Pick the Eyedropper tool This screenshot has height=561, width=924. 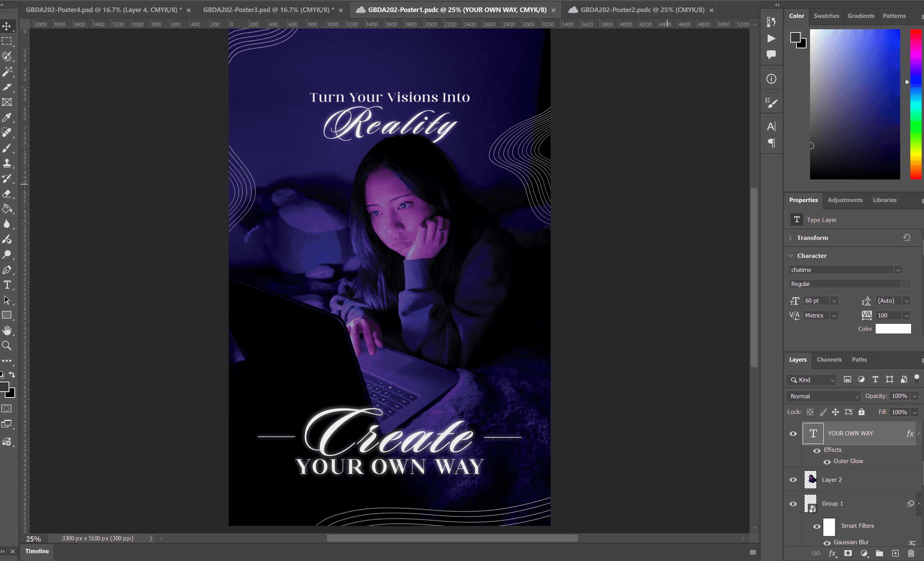click(7, 117)
